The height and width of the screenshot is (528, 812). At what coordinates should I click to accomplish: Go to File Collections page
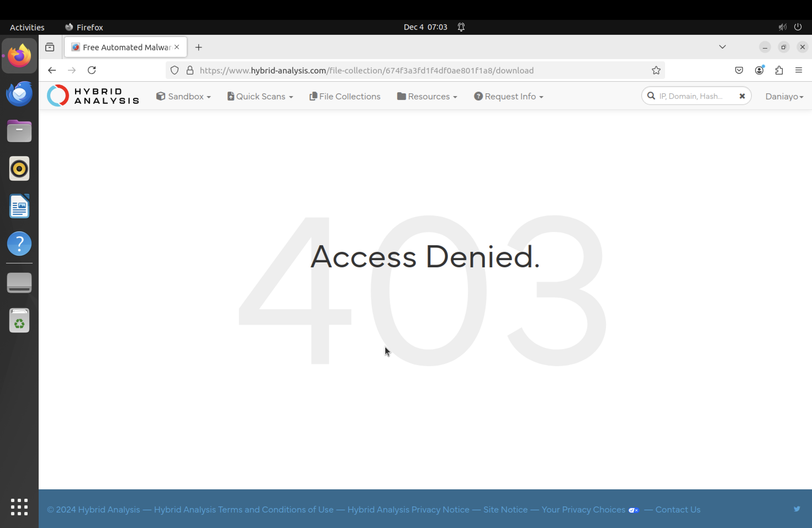(345, 97)
